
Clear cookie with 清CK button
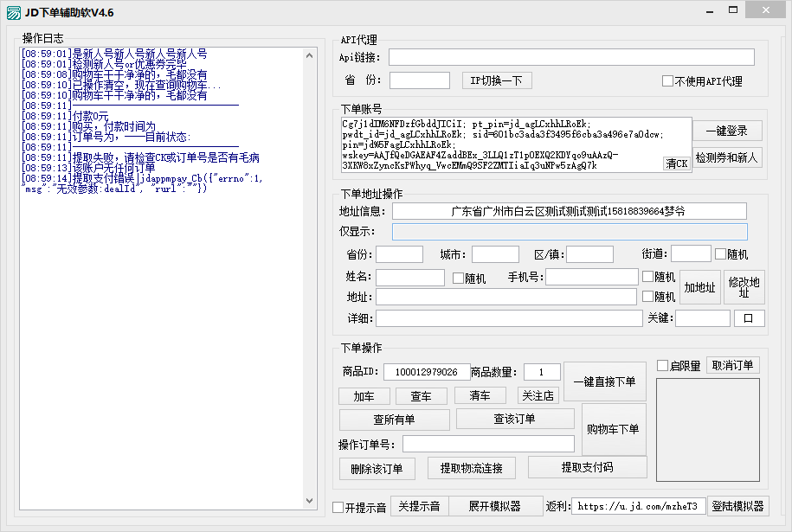point(677,163)
